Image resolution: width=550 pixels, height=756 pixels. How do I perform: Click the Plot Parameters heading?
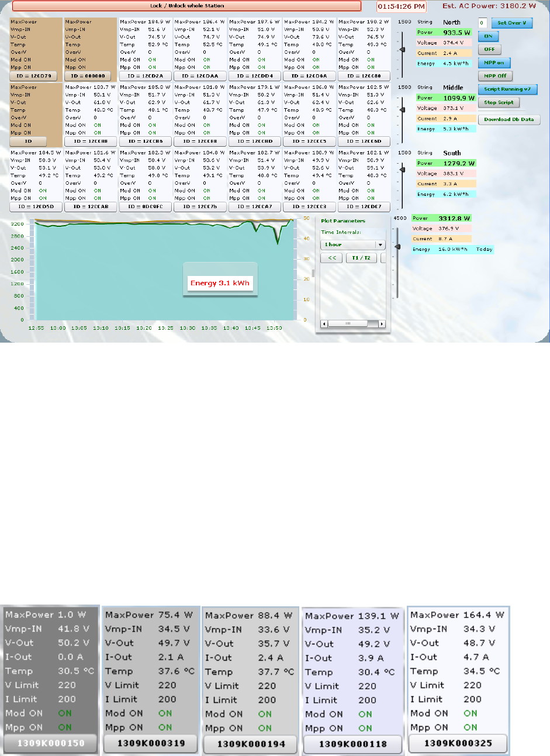pyautogui.click(x=343, y=221)
